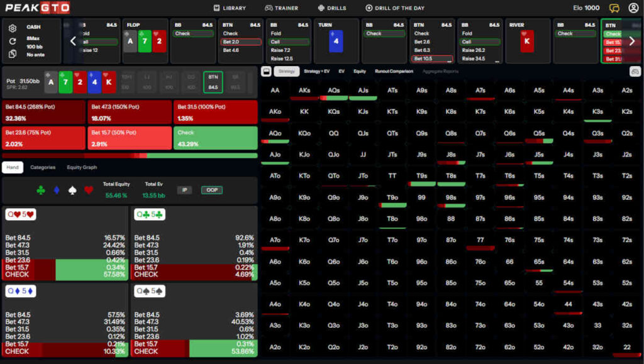644x364 pixels.
Task: Click the PeakGTO logo
Action: [x=37, y=8]
